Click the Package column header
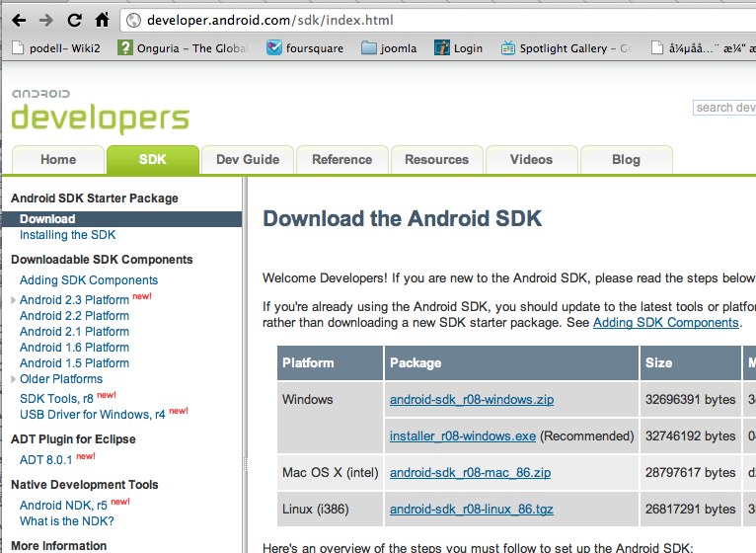Viewport: 756px width, 553px height. click(x=511, y=362)
